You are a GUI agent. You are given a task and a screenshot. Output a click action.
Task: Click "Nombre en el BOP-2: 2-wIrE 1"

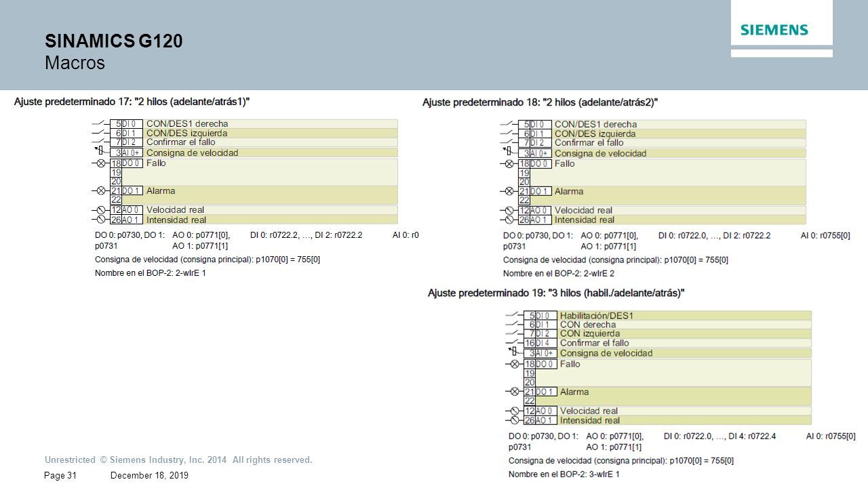pos(150,273)
